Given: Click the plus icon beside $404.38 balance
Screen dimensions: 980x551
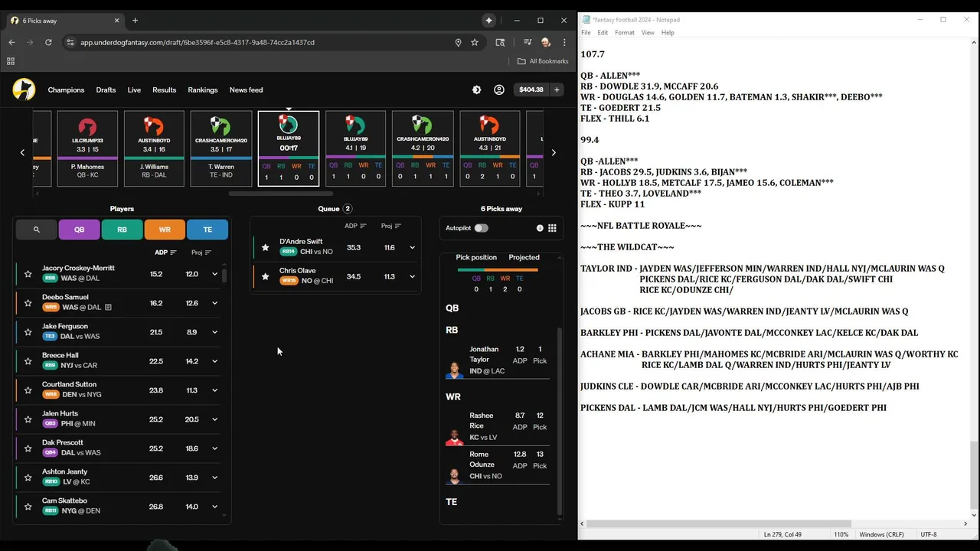Looking at the screenshot, I should point(557,90).
